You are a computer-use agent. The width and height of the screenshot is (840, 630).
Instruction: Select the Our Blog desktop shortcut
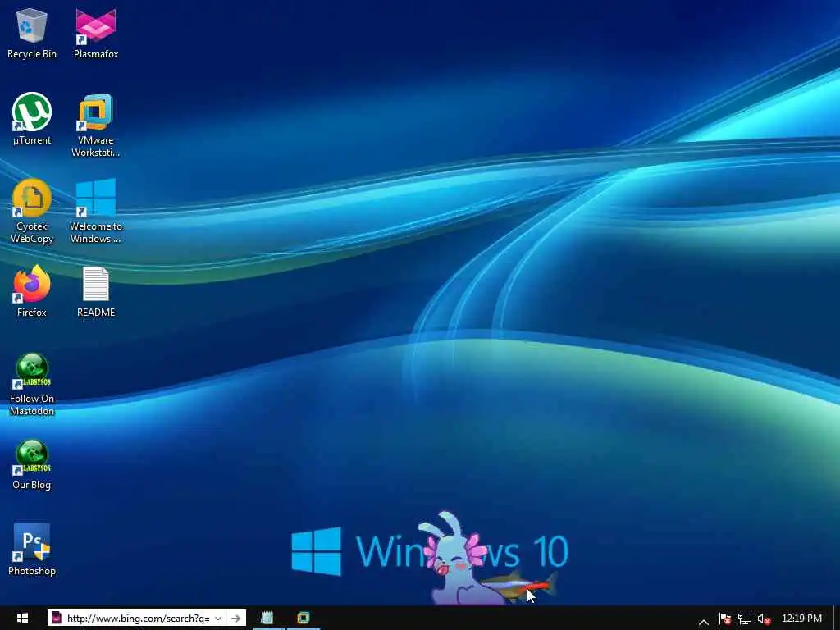click(x=32, y=464)
